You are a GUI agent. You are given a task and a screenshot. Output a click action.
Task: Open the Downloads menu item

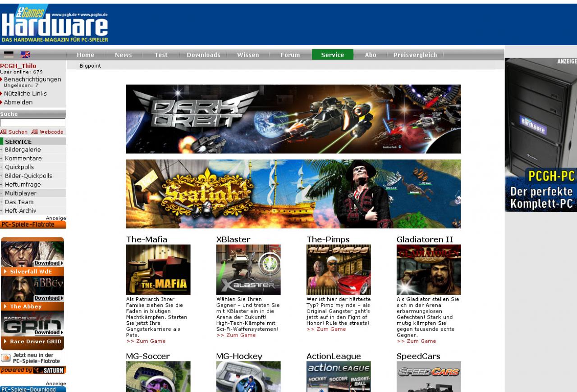[203, 55]
